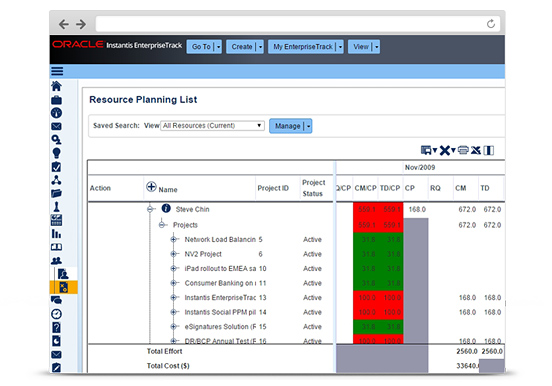The width and height of the screenshot is (552, 386).
Task: Open the folder icon in the sidebar
Action: pyautogui.click(x=56, y=193)
